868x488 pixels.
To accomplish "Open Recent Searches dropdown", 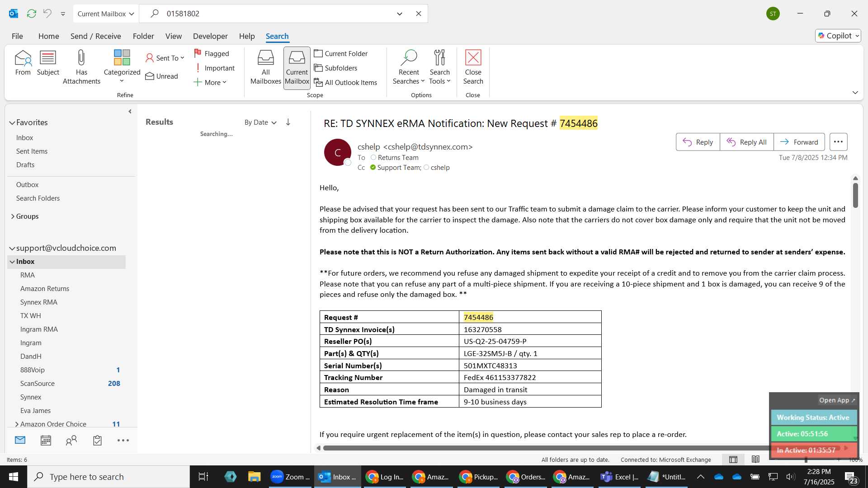I will point(409,67).
